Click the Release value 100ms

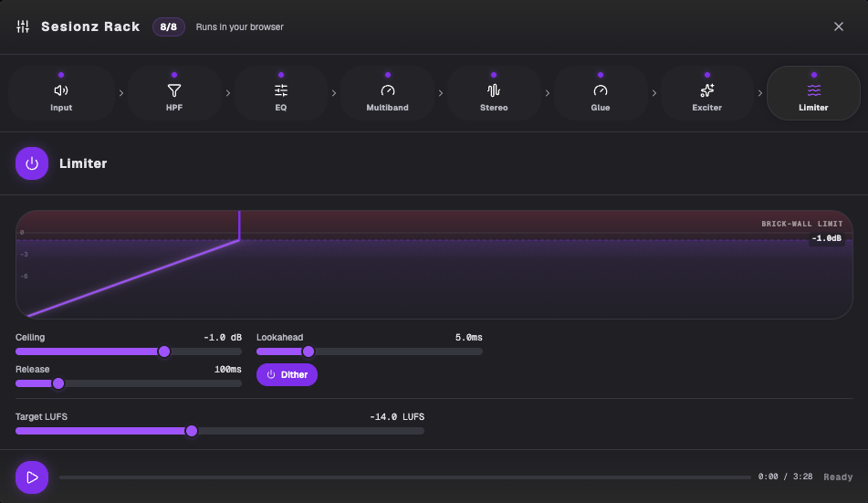pos(228,370)
